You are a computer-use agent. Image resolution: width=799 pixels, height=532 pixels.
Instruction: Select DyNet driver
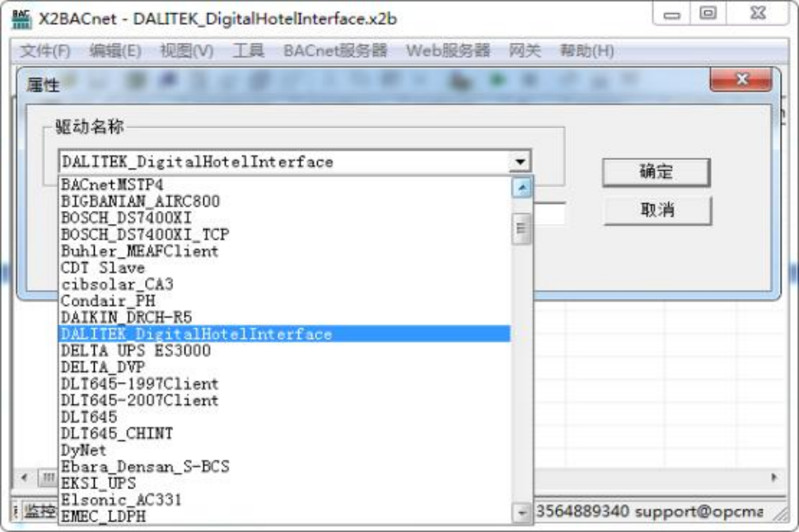coord(284,450)
